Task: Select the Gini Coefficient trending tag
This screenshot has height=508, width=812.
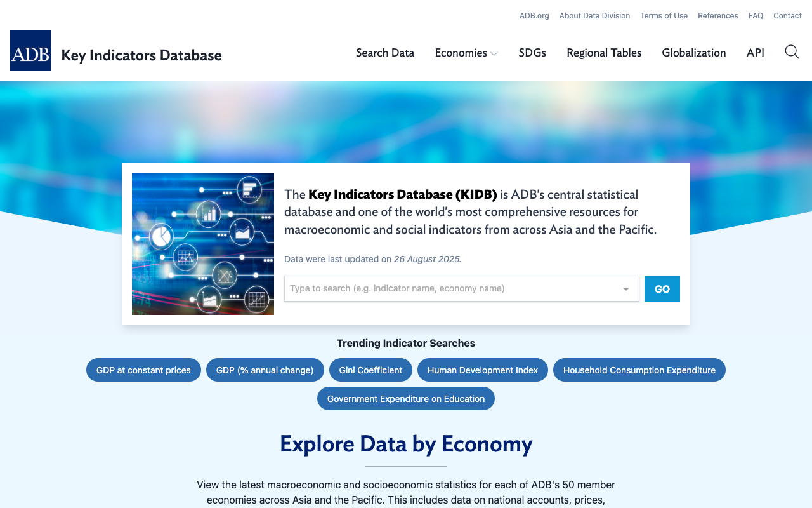Action: (370, 370)
